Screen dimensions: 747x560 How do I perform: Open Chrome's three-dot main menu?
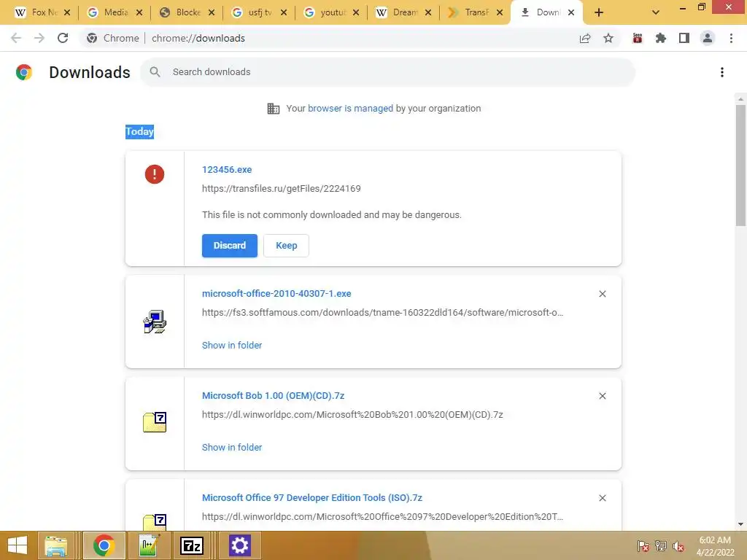(731, 38)
